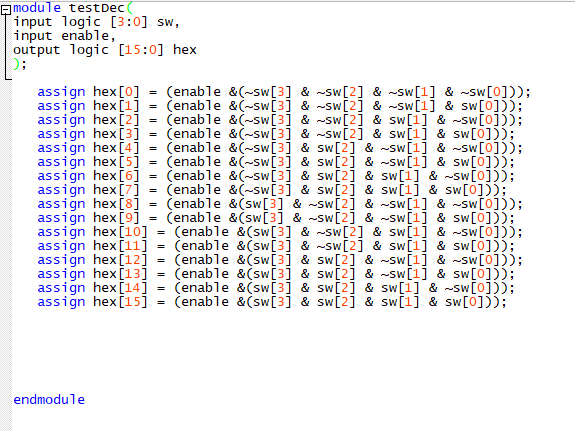Viewport: 575px width, 431px height.
Task: Click the closing ');' line
Action: click(x=20, y=64)
